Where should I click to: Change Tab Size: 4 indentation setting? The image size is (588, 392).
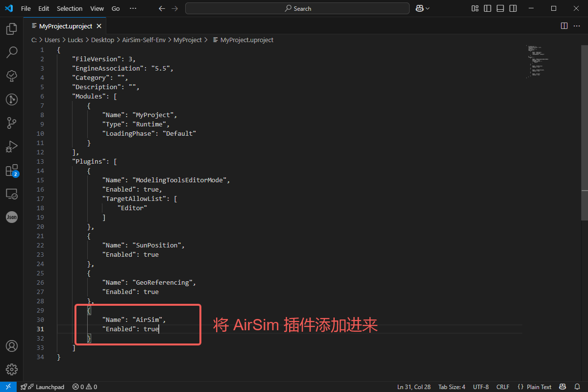(452, 387)
